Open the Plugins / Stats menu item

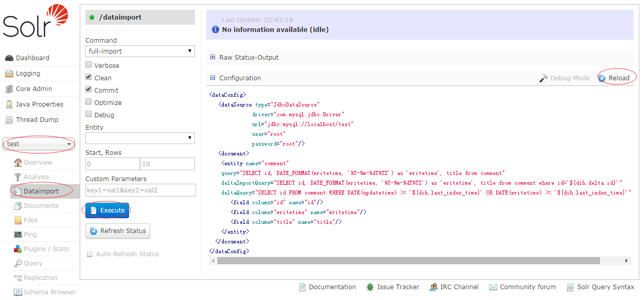coord(46,249)
